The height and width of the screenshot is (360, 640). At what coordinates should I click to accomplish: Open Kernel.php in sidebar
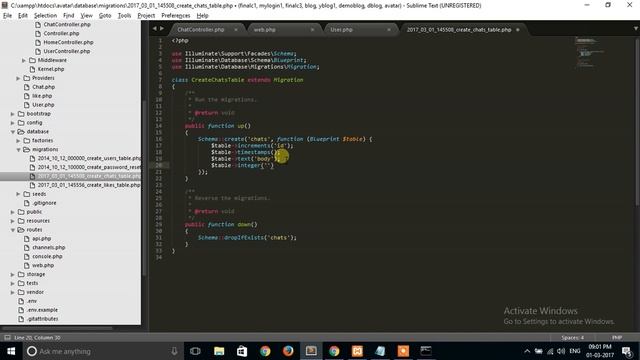coord(51,69)
